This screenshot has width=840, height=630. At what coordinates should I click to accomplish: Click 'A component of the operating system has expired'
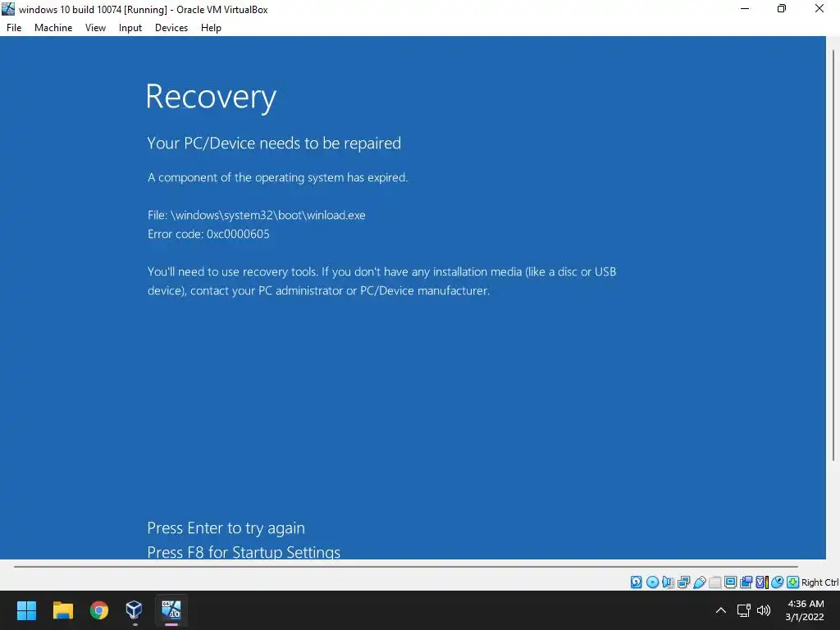[277, 177]
